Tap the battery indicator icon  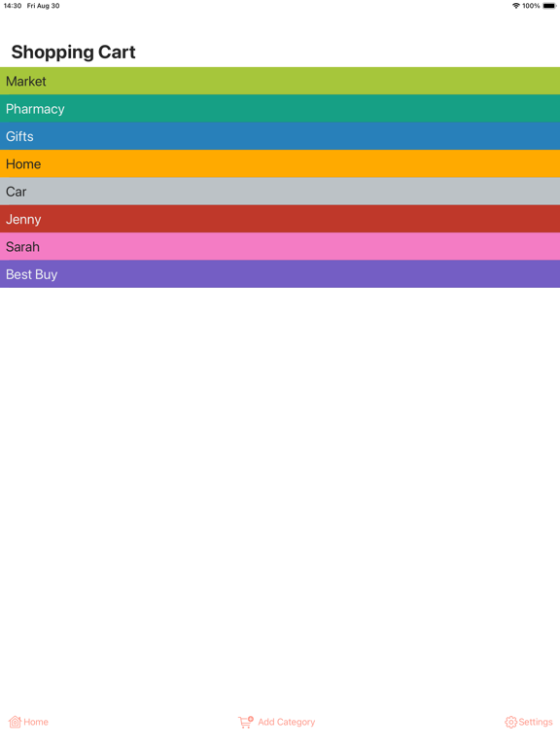(x=549, y=6)
